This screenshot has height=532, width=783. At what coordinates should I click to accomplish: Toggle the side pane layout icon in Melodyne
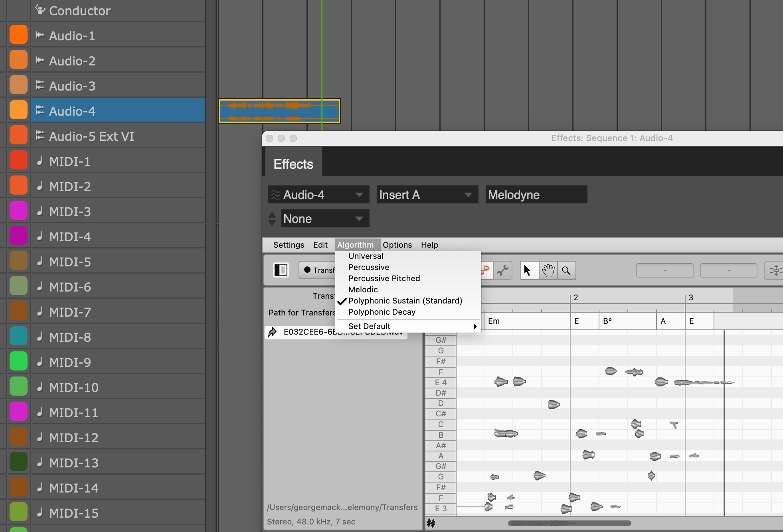[281, 270]
